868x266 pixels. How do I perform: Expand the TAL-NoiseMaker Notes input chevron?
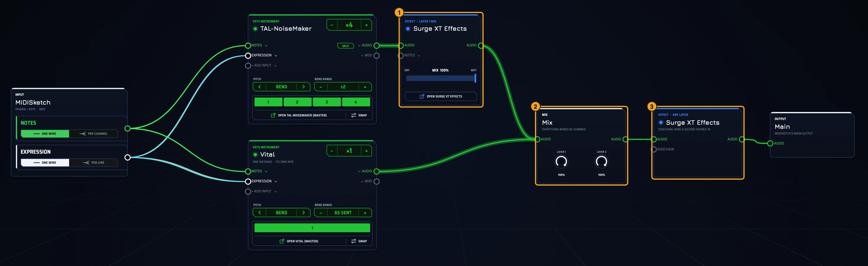266,46
